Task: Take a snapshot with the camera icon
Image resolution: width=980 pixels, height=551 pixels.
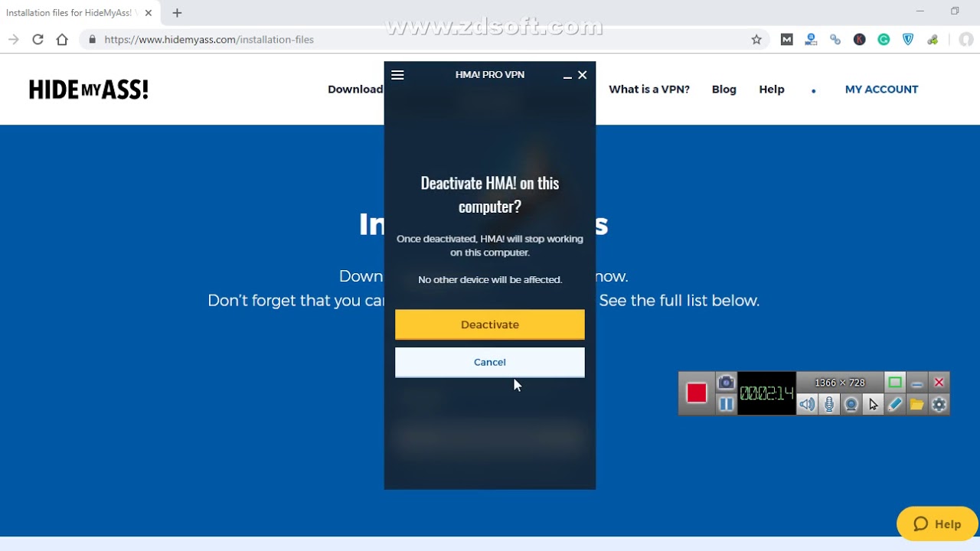Action: pos(726,382)
